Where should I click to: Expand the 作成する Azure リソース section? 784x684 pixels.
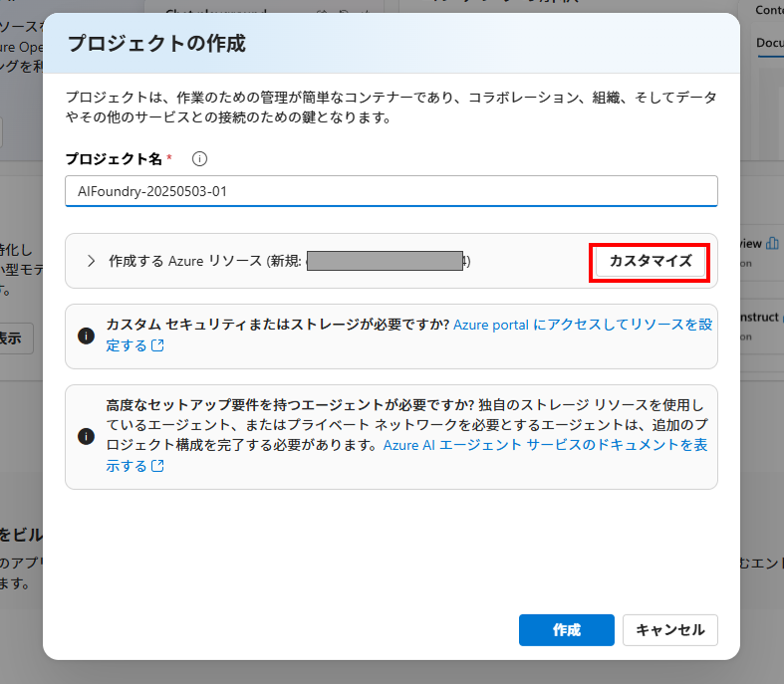pyautogui.click(x=91, y=261)
